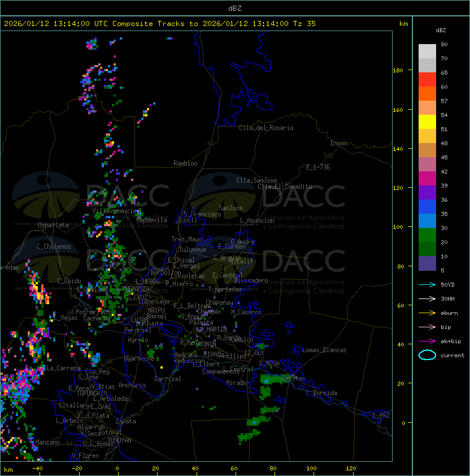470x476 pixels.
Task: Click the 'Manzano' map label
Action: point(47,442)
